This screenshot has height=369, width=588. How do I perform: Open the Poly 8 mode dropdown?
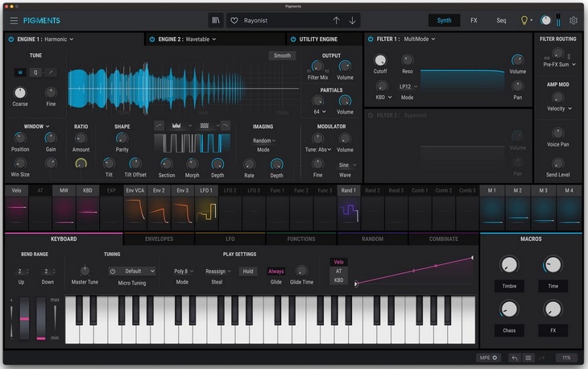[x=184, y=272]
